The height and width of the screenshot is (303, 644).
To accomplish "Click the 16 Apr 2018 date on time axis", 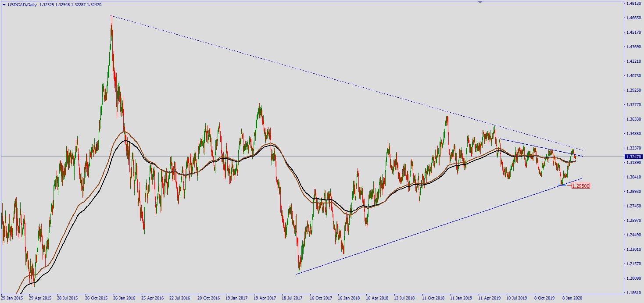I will coord(377,298).
